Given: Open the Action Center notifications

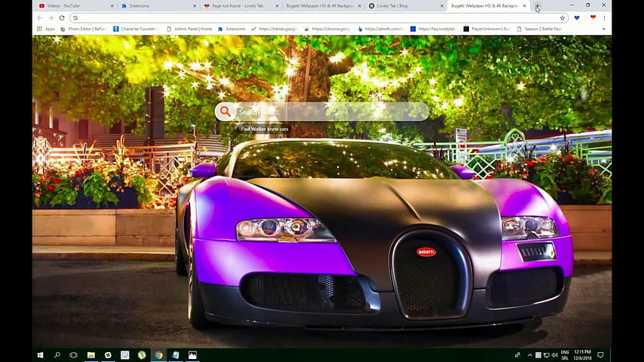Looking at the screenshot, I should coord(601,355).
